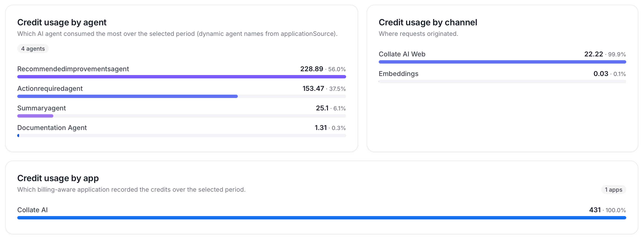
Task: Click the value 228.89
Action: pyautogui.click(x=311, y=69)
